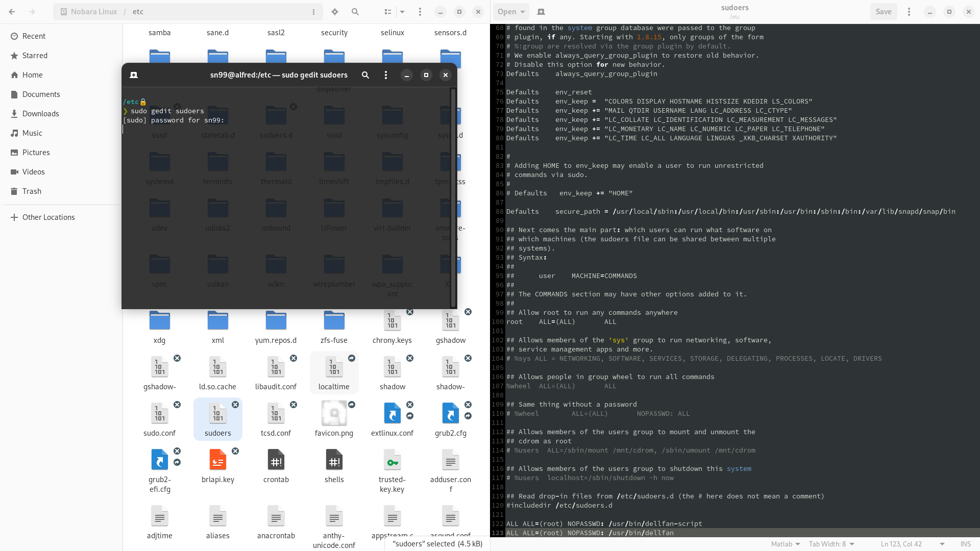The image size is (980, 551).
Task: Click the crosshair location icon in Files toolbar
Action: tap(335, 12)
